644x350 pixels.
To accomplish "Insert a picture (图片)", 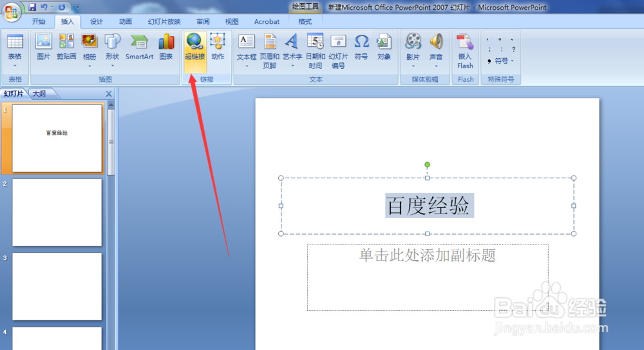I will 44,47.
